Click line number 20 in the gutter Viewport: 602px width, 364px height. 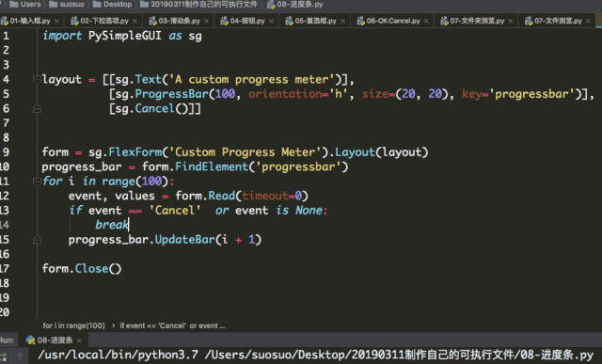pos(5,311)
